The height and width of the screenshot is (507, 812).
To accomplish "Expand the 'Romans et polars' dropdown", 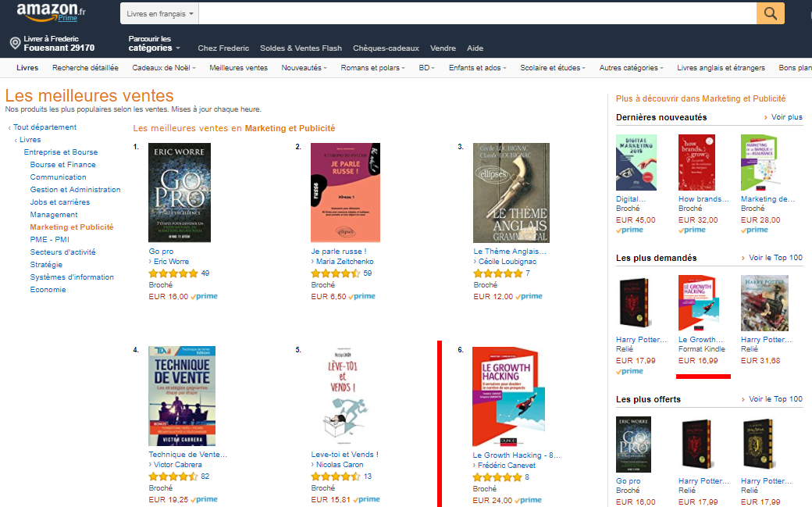I will point(373,67).
